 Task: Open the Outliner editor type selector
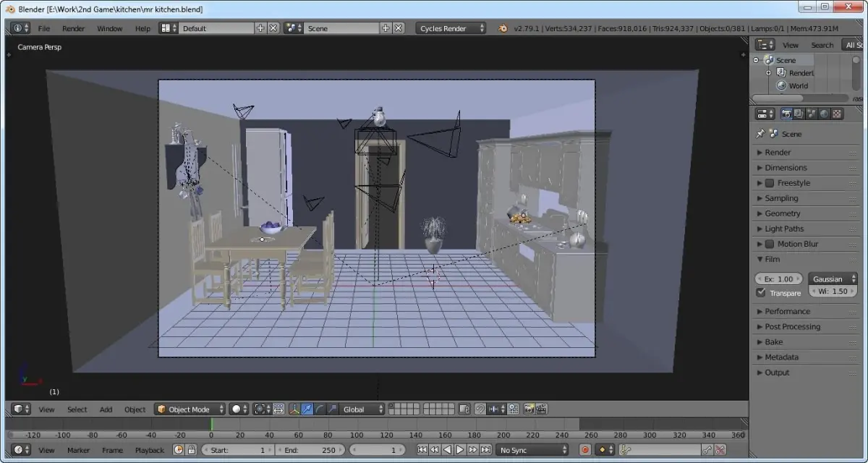coord(765,45)
